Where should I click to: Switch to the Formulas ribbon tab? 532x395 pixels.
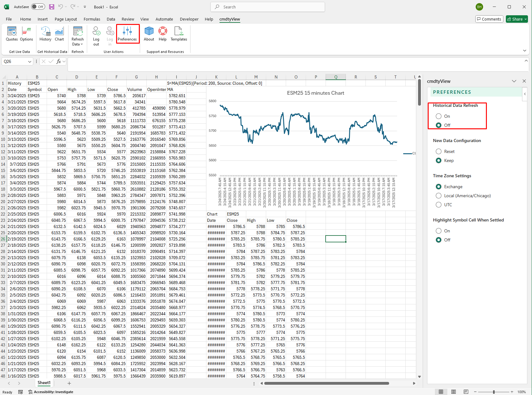(x=92, y=19)
